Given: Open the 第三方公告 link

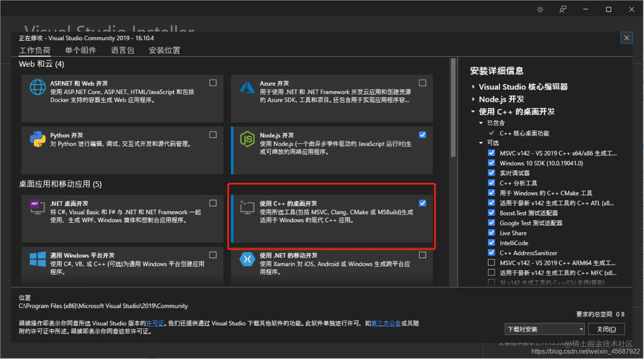Looking at the screenshot, I should click(x=386, y=323).
